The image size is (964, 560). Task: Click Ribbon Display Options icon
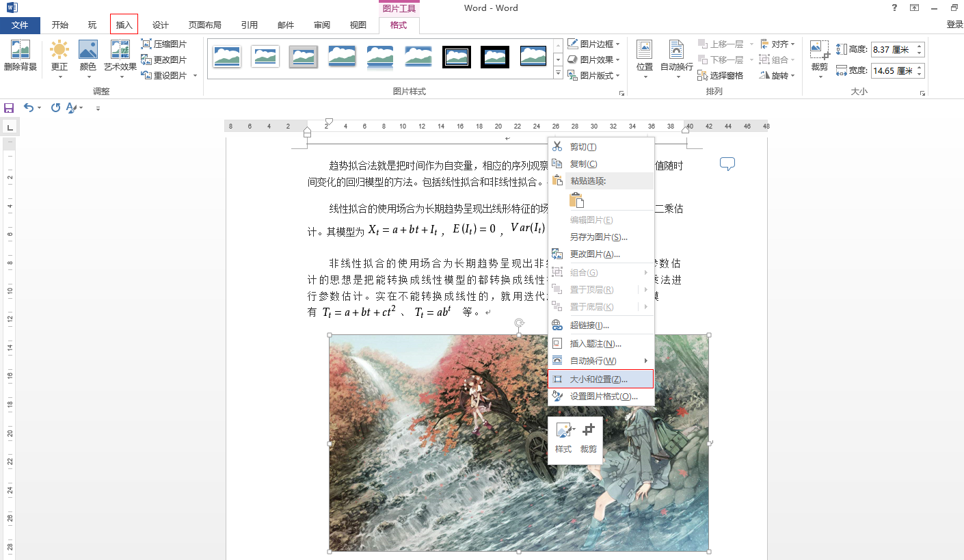coord(914,8)
